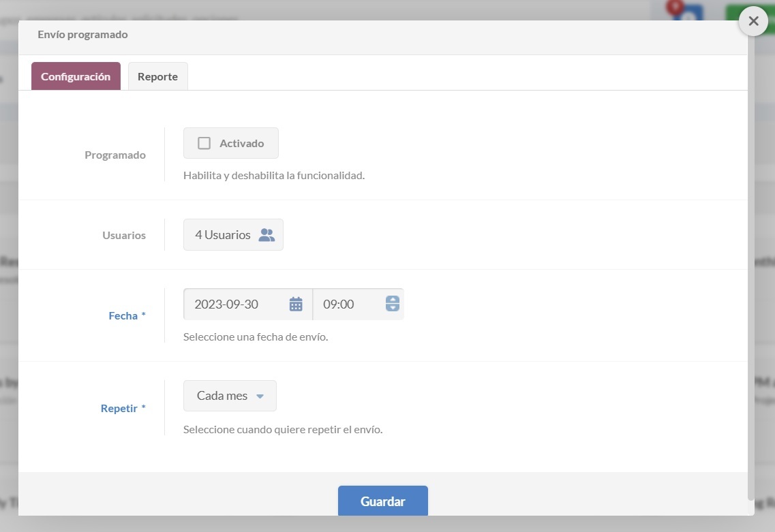Image resolution: width=775 pixels, height=532 pixels.
Task: Click the time spinner icon
Action: point(393,304)
